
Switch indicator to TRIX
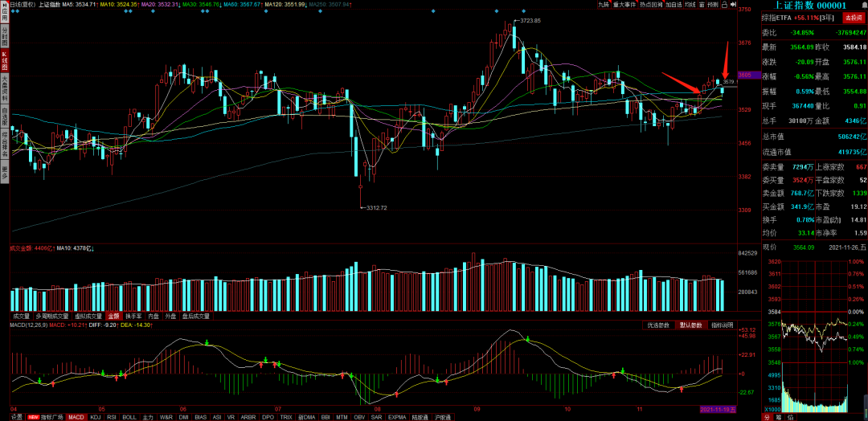pos(286,416)
